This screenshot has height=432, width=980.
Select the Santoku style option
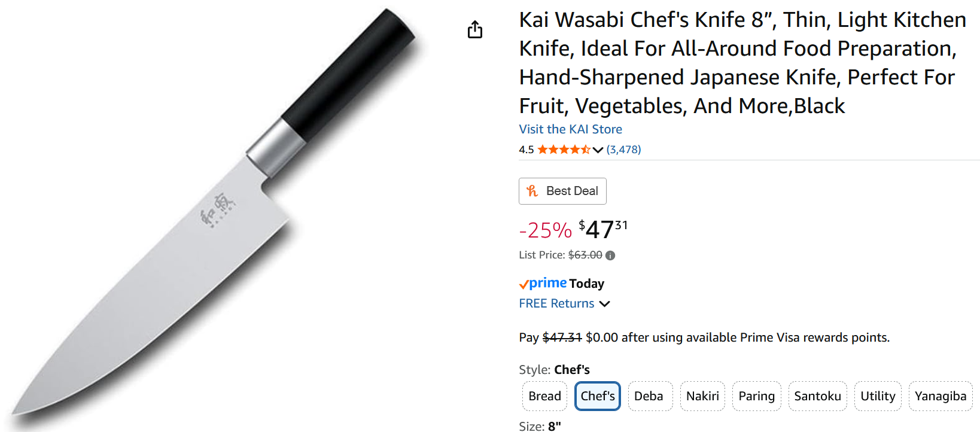817,396
